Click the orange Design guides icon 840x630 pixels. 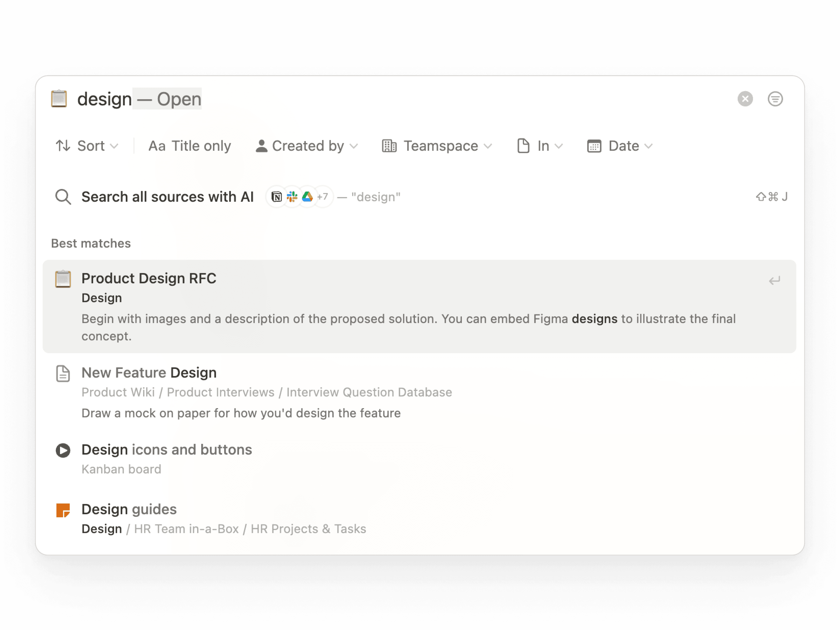pyautogui.click(x=63, y=510)
